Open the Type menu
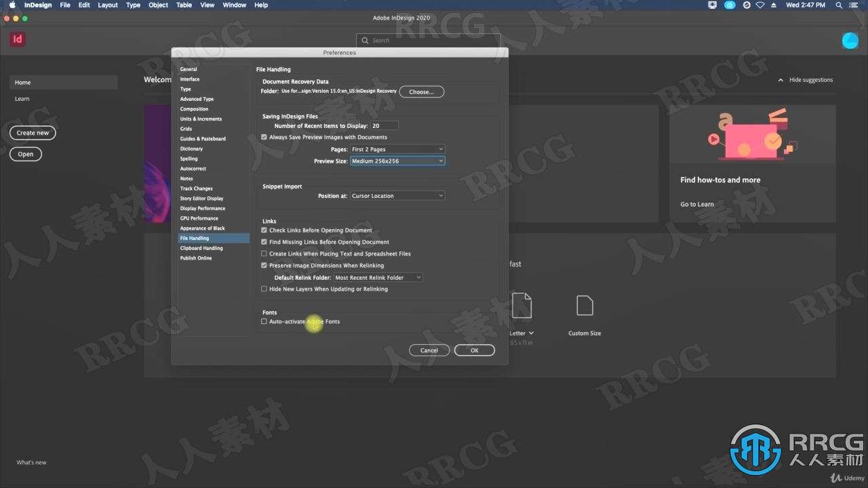868x488 pixels. [134, 5]
